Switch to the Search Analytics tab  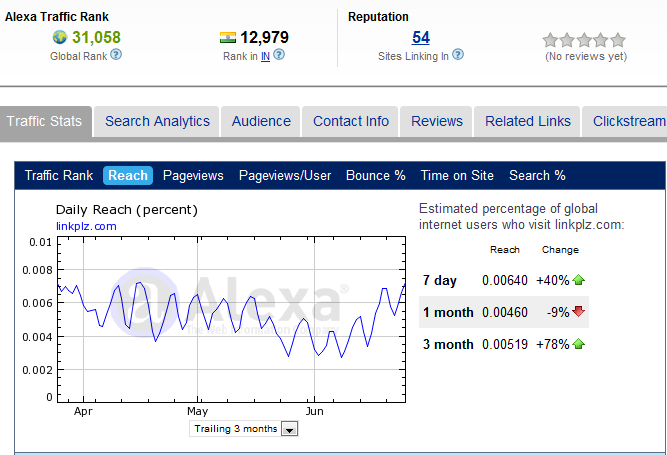tap(157, 121)
